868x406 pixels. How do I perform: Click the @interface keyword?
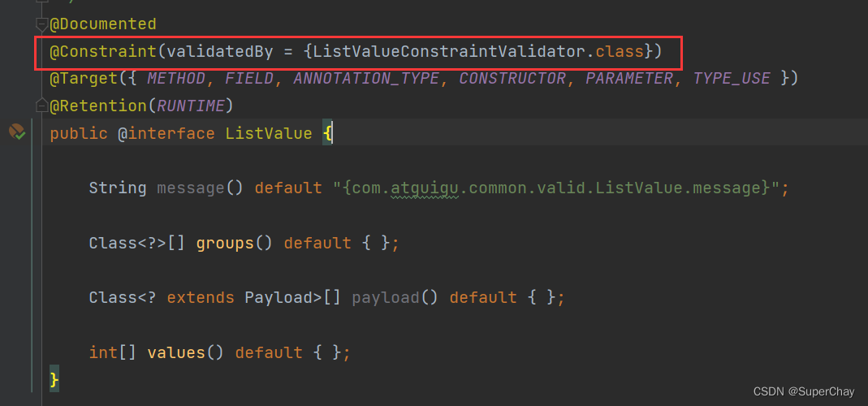tap(166, 133)
